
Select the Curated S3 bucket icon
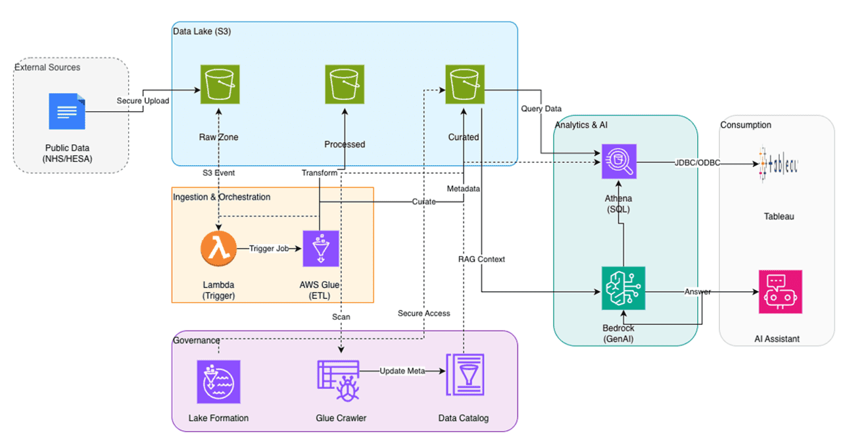point(464,84)
